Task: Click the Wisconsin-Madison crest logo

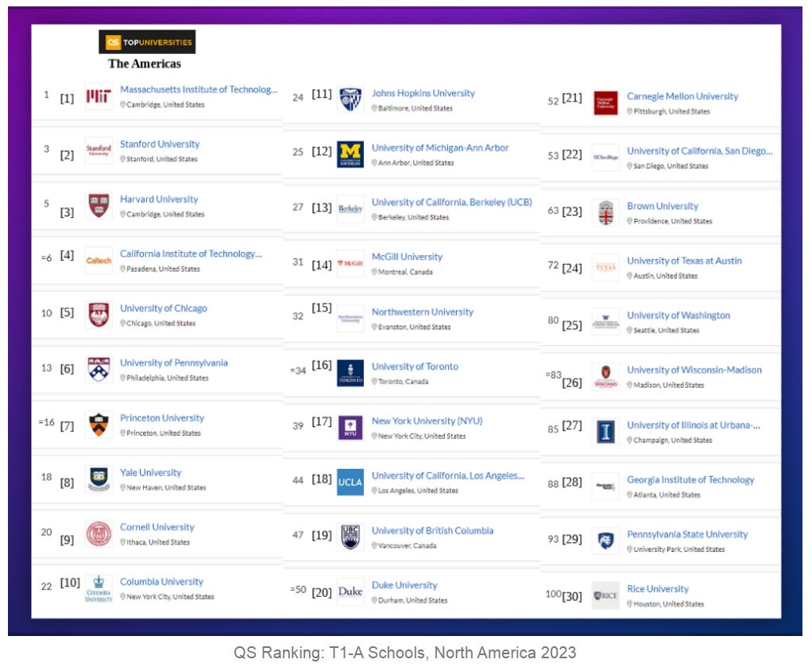Action: [605, 377]
